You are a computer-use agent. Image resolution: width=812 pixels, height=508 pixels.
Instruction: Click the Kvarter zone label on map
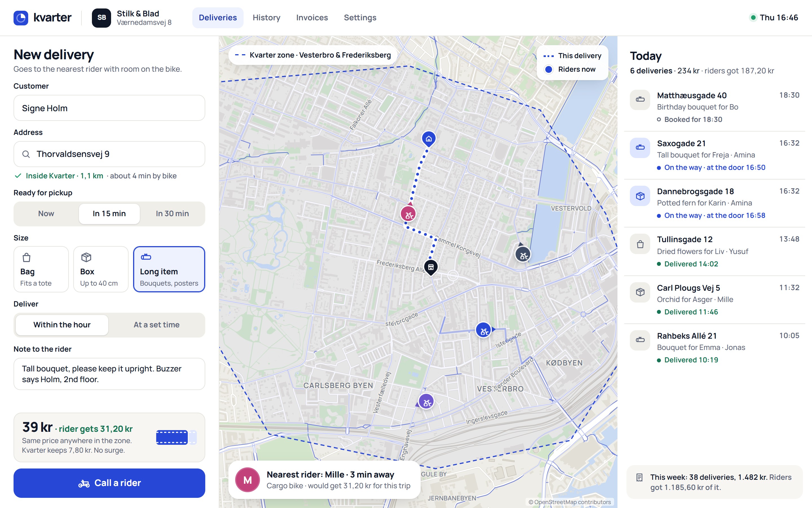click(x=313, y=55)
